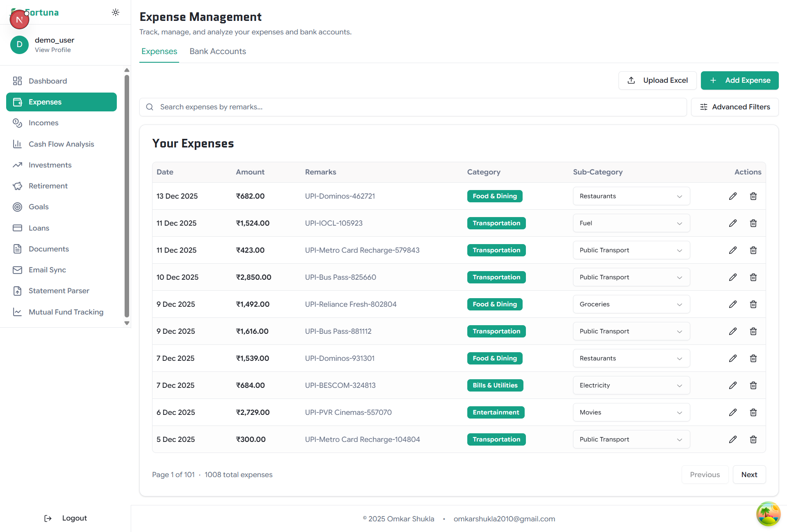The width and height of the screenshot is (787, 532).
Task: Open the Restaurants sub-category dropdown
Action: point(631,196)
